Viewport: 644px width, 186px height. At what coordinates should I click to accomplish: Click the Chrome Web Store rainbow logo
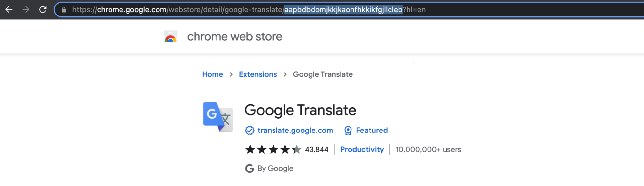point(170,37)
